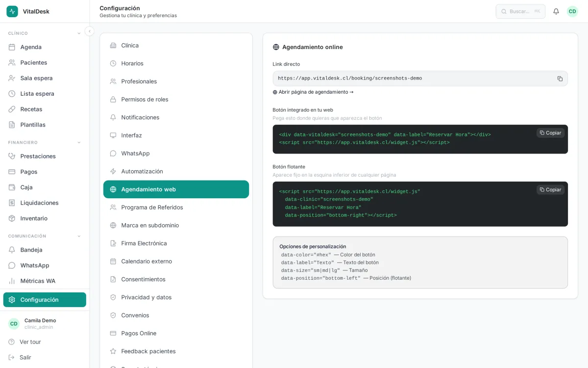Open Interfaz settings section
This screenshot has height=368, width=588.
[x=176, y=135]
